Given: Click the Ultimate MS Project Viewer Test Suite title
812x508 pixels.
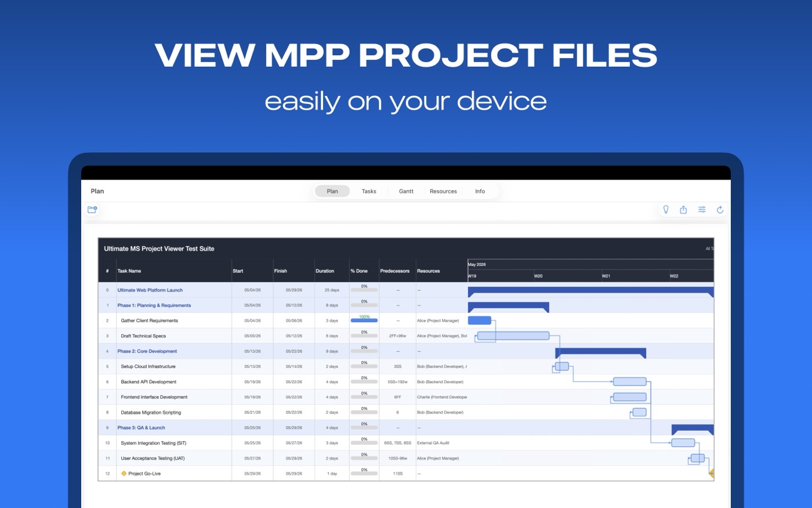Looking at the screenshot, I should coord(159,248).
